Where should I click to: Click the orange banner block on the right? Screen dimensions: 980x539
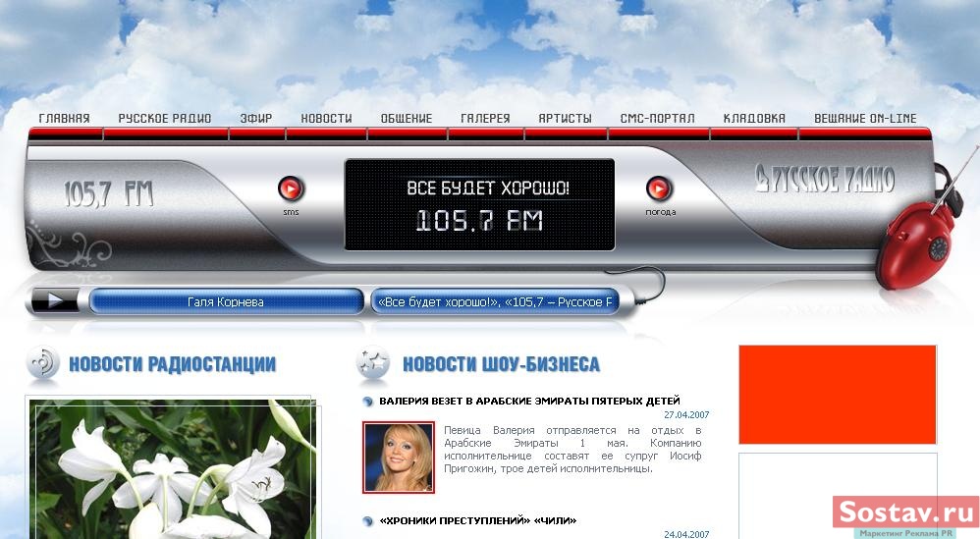tap(838, 395)
